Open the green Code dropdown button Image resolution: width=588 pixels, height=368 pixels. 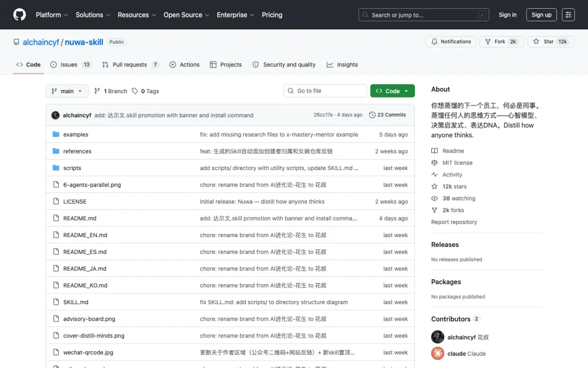click(392, 91)
